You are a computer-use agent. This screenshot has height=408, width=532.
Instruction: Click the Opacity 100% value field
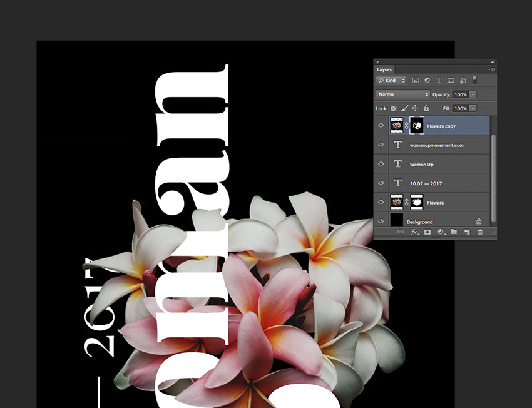(461, 94)
